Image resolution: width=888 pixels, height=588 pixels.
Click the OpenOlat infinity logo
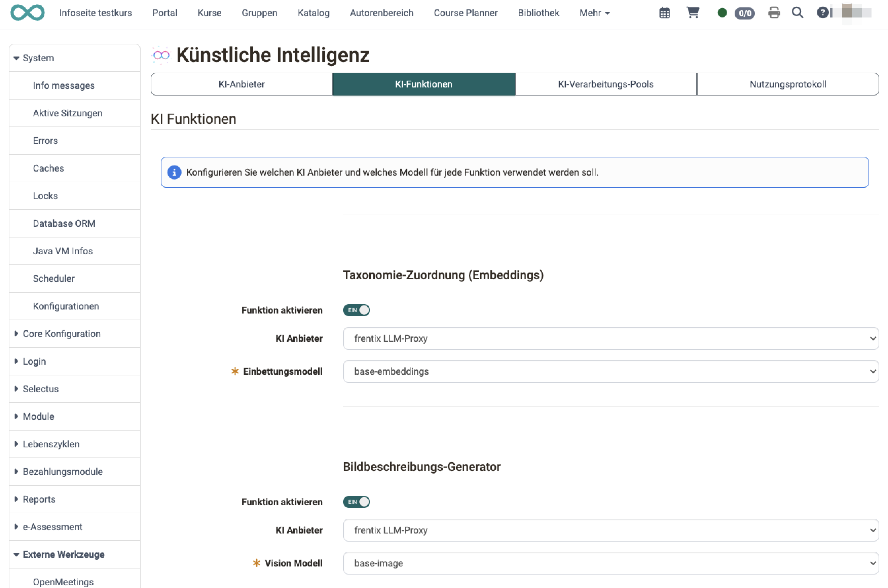(x=27, y=13)
